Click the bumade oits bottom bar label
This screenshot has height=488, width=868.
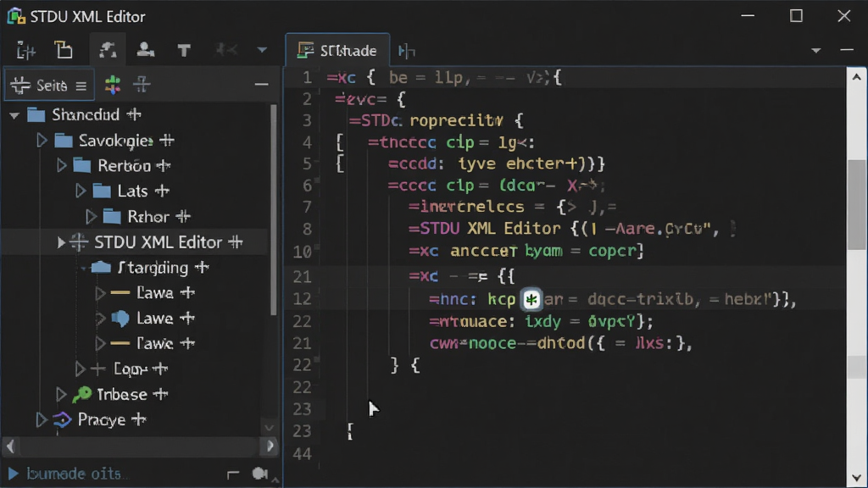coord(74,474)
